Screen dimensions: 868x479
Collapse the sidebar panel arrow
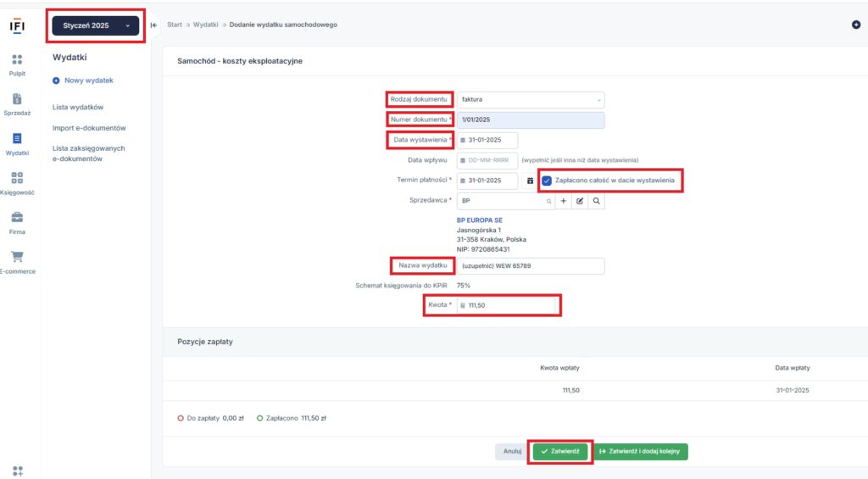click(x=153, y=25)
